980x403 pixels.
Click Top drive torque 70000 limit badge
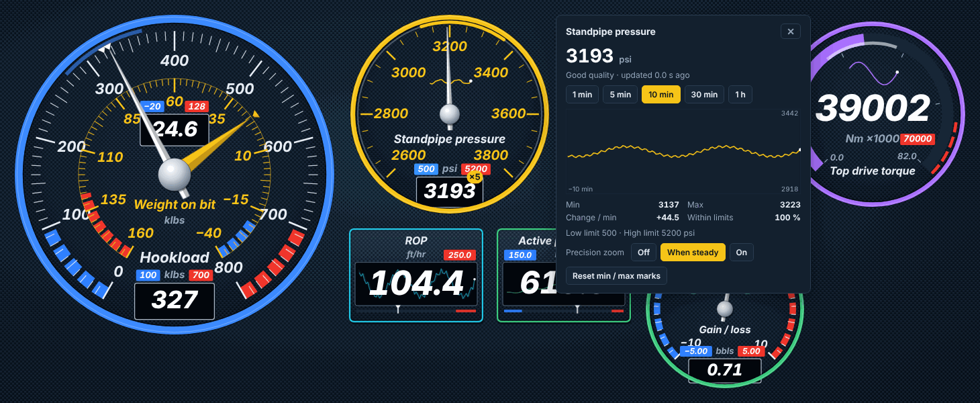coord(919,139)
